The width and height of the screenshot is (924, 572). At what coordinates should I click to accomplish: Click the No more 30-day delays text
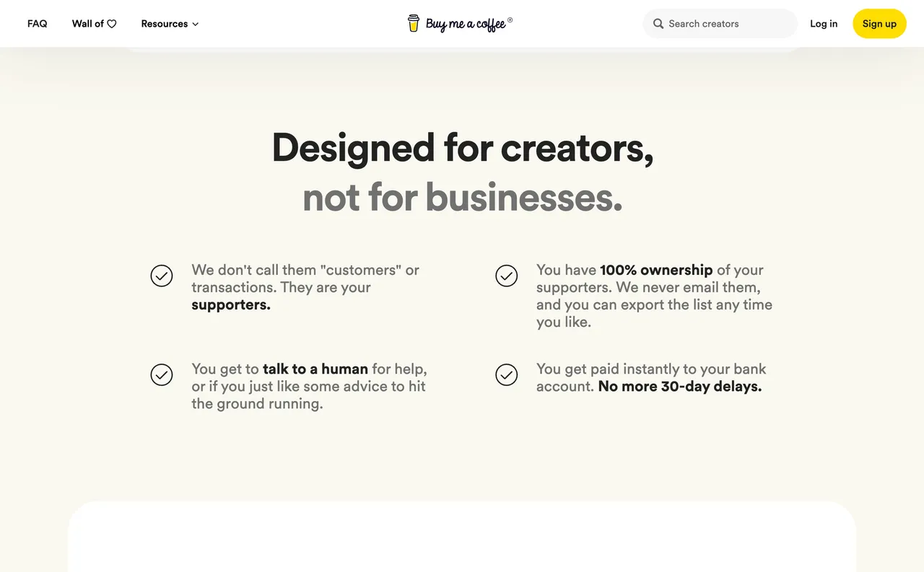(x=679, y=386)
